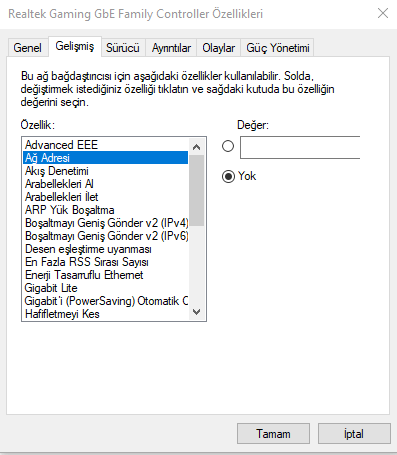Select Boşaltmayı Geniş Gönder v2 (IPv6)
This screenshot has width=397, height=455.
click(106, 236)
